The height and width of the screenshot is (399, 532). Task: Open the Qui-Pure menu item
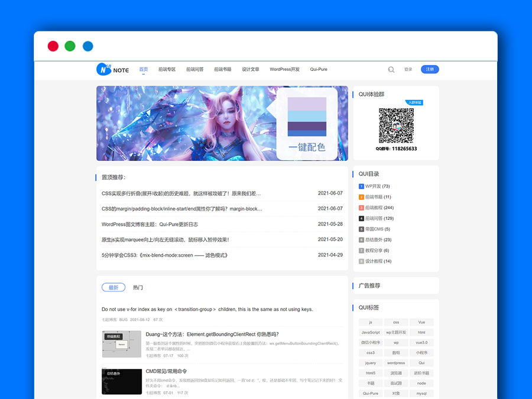coord(319,69)
